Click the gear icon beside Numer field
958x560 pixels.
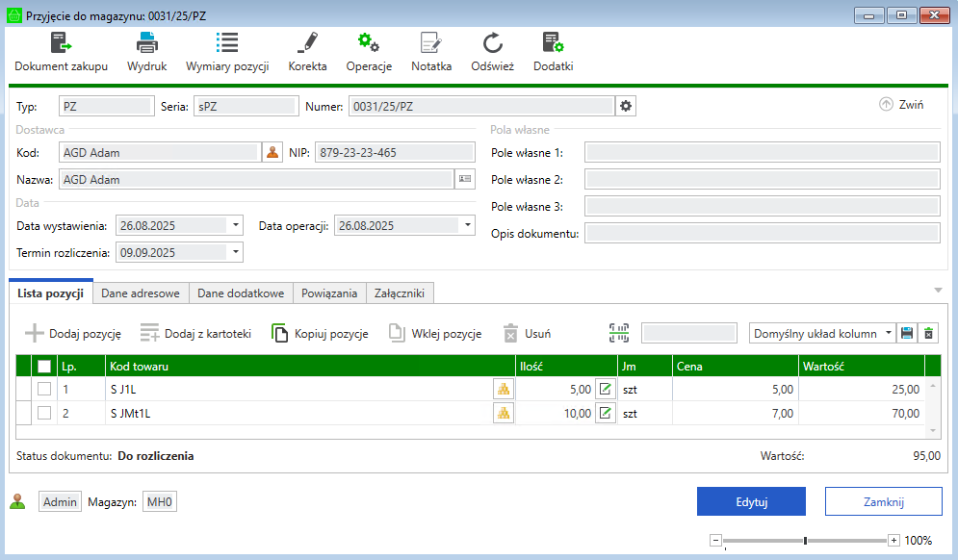626,106
